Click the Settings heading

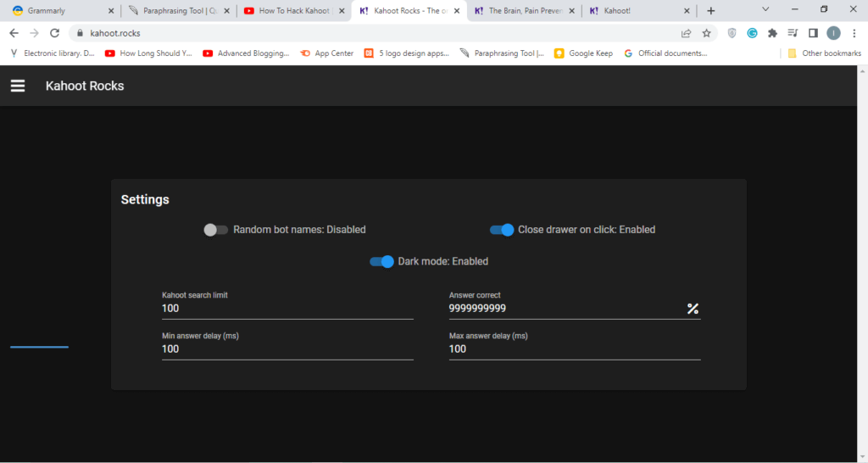(145, 199)
